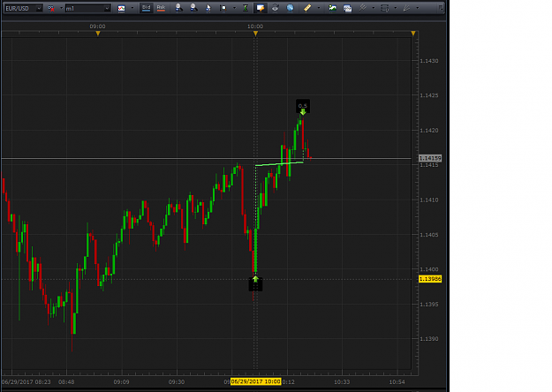Select the green trade connection line
552x392 pixels.
point(279,163)
